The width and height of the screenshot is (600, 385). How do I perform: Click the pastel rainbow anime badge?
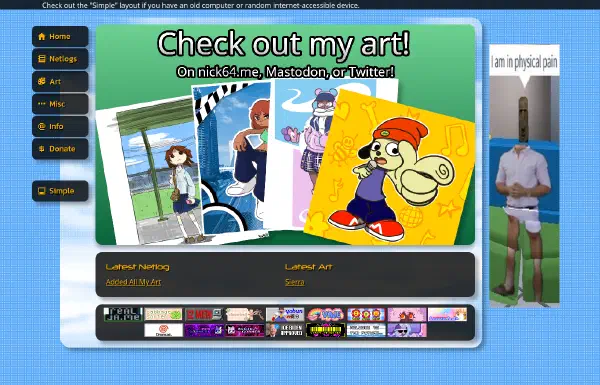click(447, 315)
